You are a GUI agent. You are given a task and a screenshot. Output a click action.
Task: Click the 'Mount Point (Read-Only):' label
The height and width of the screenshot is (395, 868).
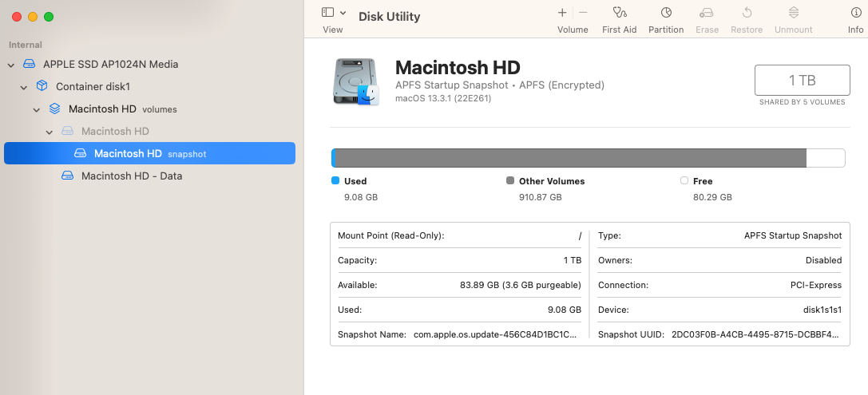tap(390, 235)
